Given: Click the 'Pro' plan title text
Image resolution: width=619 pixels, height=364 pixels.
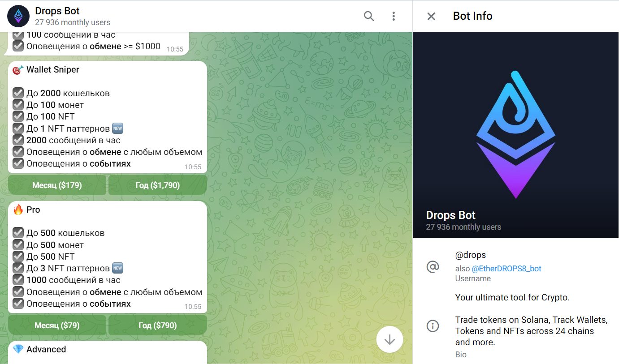Looking at the screenshot, I should [33, 210].
